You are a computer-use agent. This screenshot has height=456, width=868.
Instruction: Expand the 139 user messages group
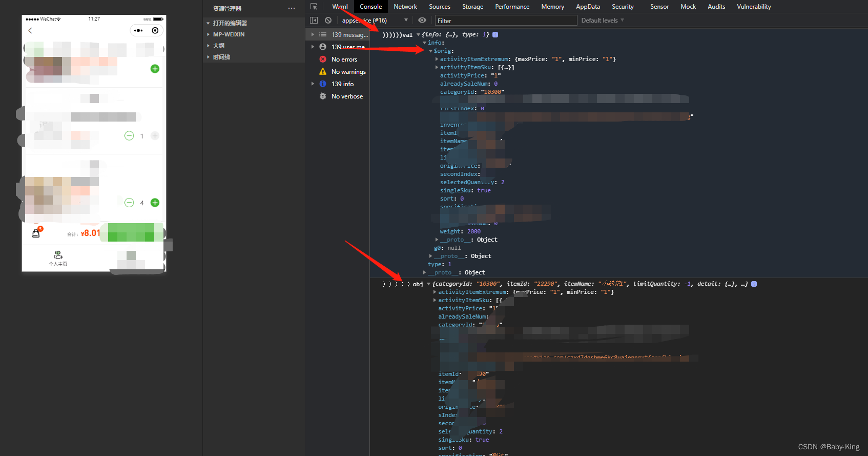[x=313, y=47]
